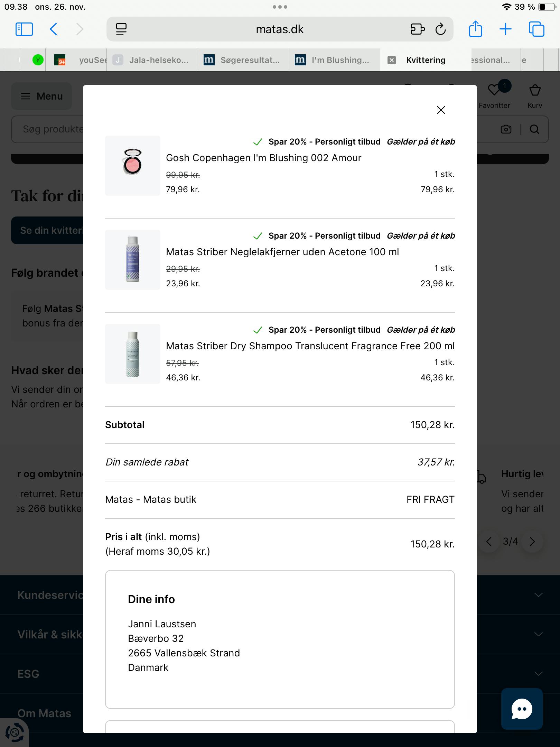Reload the matas.dk page
Image resolution: width=560 pixels, height=747 pixels.
point(440,29)
